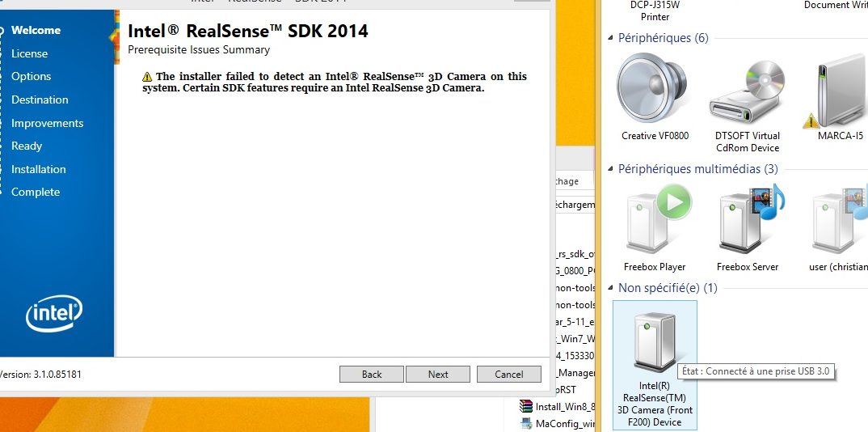Cancel the RealSense SDK installation
This screenshot has width=868, height=432.
click(x=508, y=375)
